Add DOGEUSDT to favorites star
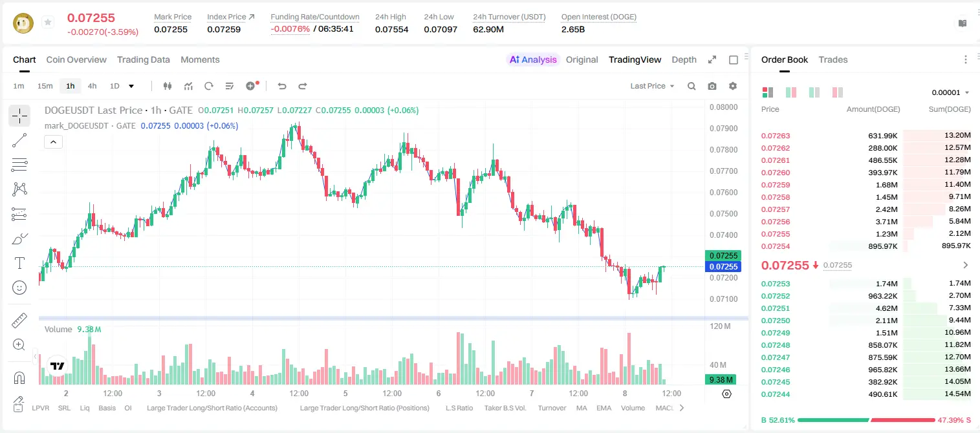The width and height of the screenshot is (980, 433). pyautogui.click(x=48, y=23)
